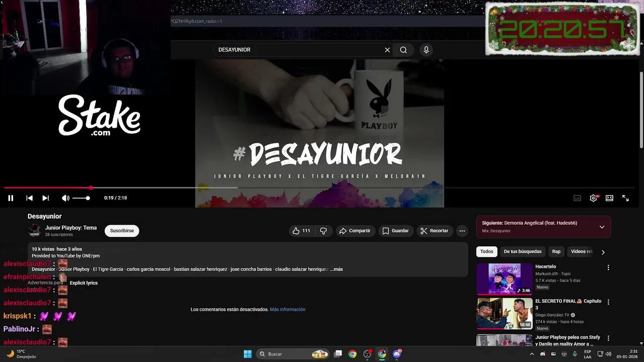Image resolution: width=644 pixels, height=362 pixels.
Task: Open Junior Playboy pelea con Stefy title
Action: 568,340
